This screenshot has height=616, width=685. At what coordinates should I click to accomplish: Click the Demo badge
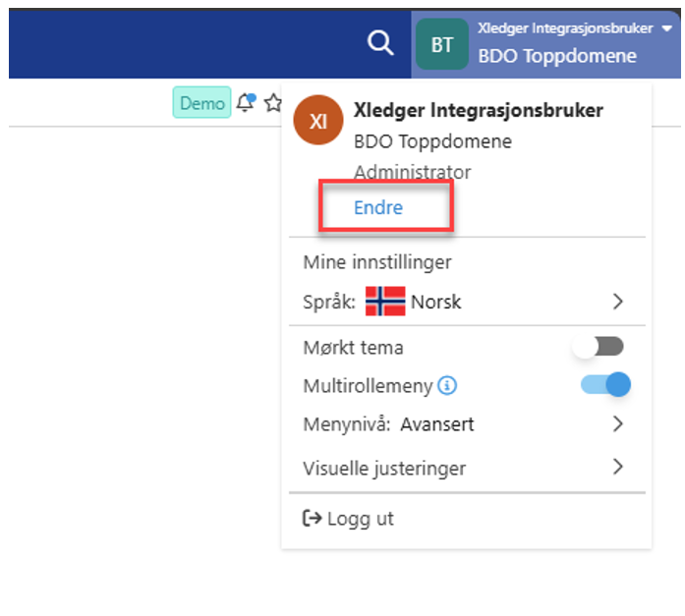pyautogui.click(x=202, y=103)
